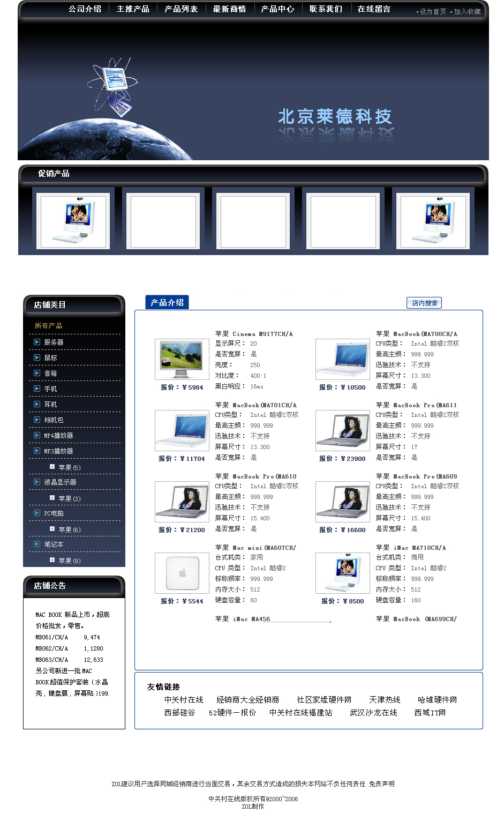Viewport: 504px width, 836px height.
Task: Visit the 中关村在线 friend link
Action: point(184,700)
